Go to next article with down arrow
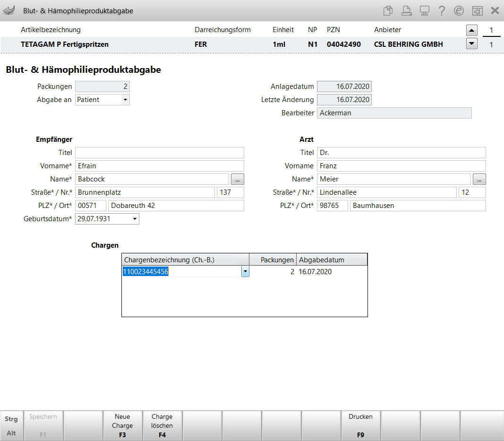 coord(471,43)
